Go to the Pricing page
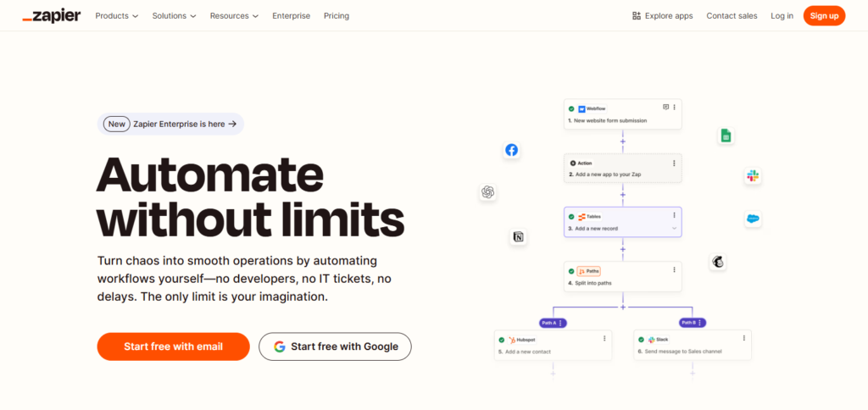 [337, 15]
